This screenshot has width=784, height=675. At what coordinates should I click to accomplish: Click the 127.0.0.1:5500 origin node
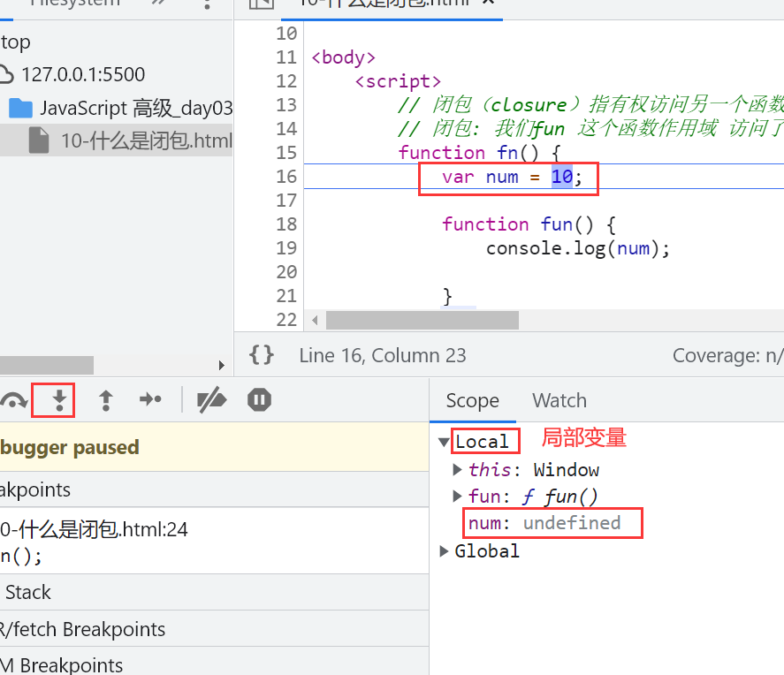tap(82, 75)
